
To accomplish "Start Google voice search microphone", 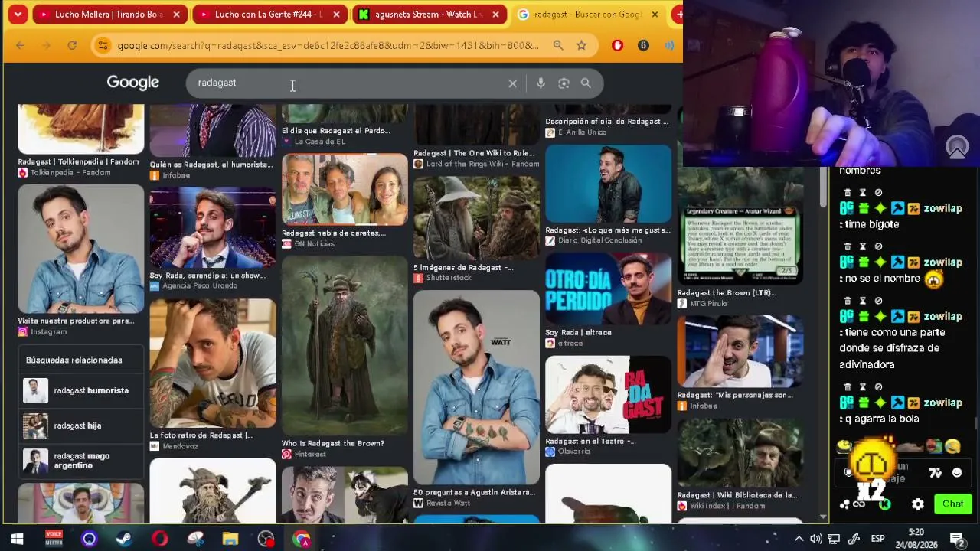I will tap(541, 83).
